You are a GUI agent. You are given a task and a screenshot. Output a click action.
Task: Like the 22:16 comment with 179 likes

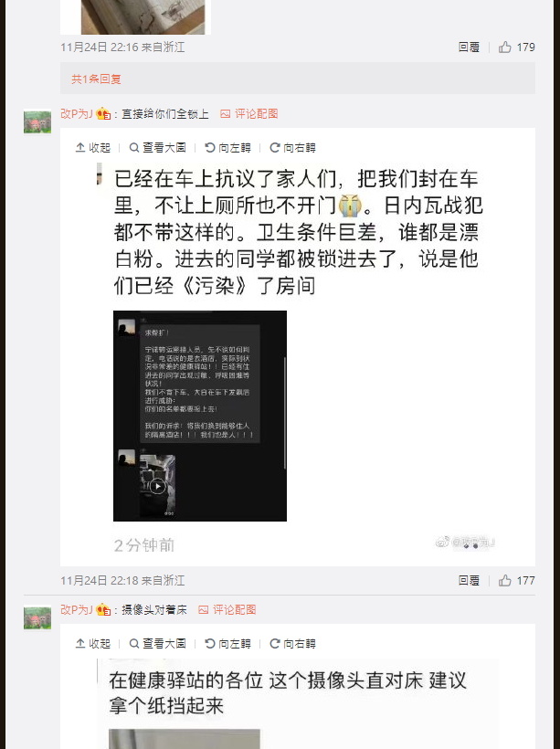tap(516, 47)
